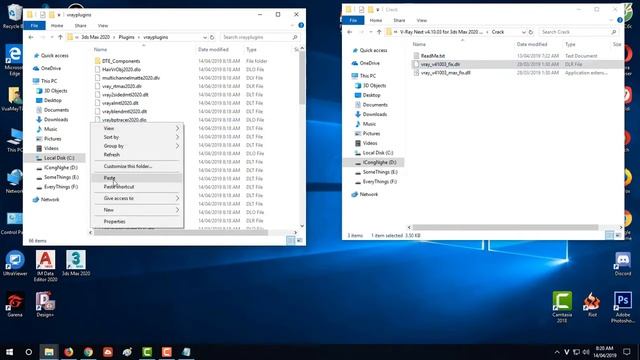Refresh the vrayplugins address bar
Screen dimensions: 640x360
click(x=212, y=37)
